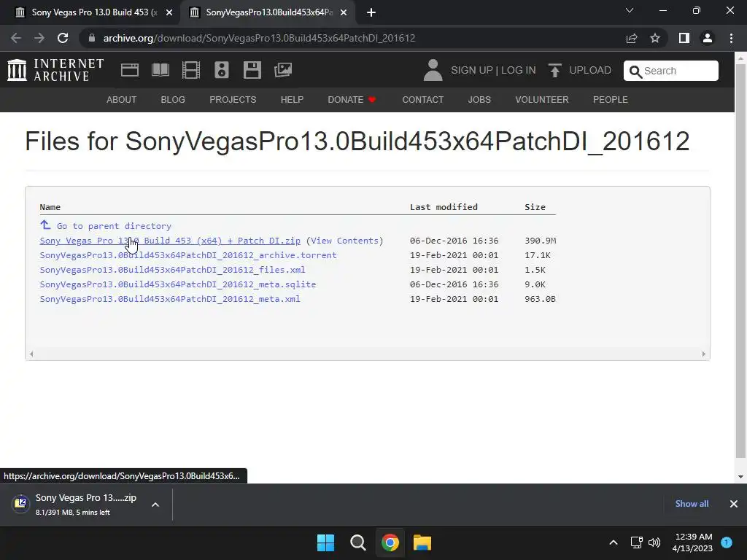Open the Images icon

283,70
